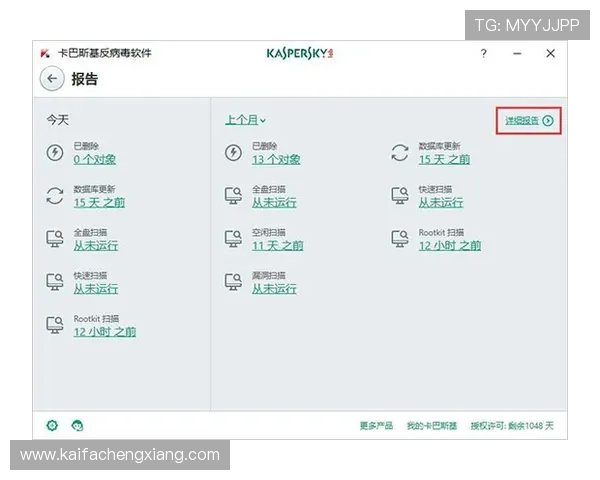
Task: Click 空闲扫描 label text
Action: pyautogui.click(x=269, y=232)
